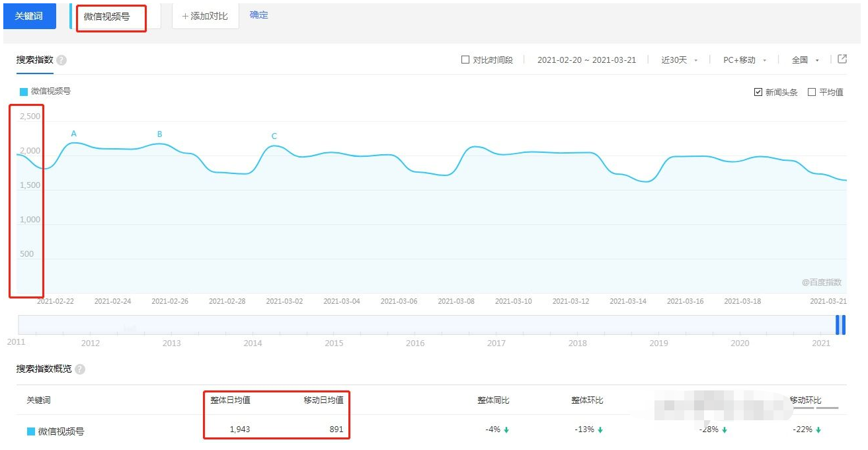The image size is (868, 450).
Task: Expand the 近30天 dropdown
Action: point(680,60)
